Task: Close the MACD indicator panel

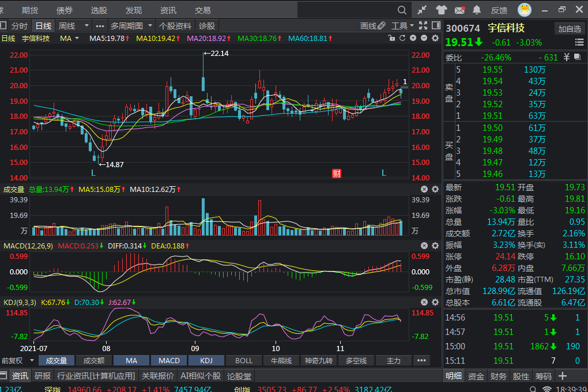Action: tap(424, 246)
